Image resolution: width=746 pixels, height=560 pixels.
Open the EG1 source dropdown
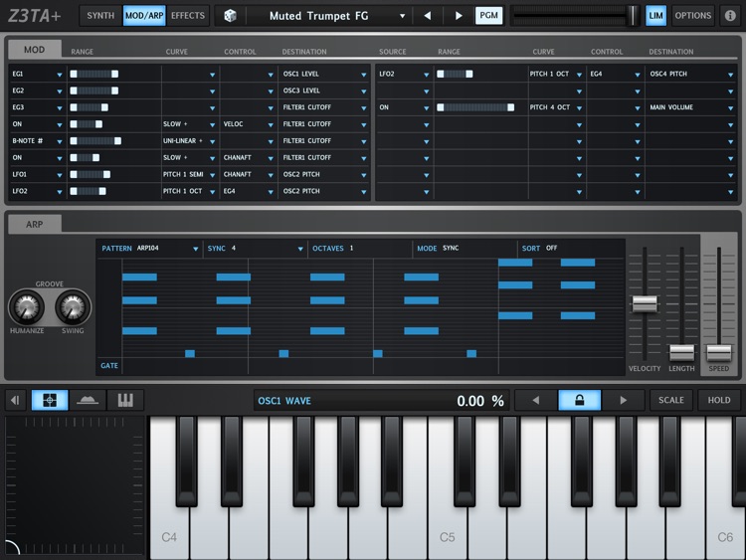coord(38,75)
